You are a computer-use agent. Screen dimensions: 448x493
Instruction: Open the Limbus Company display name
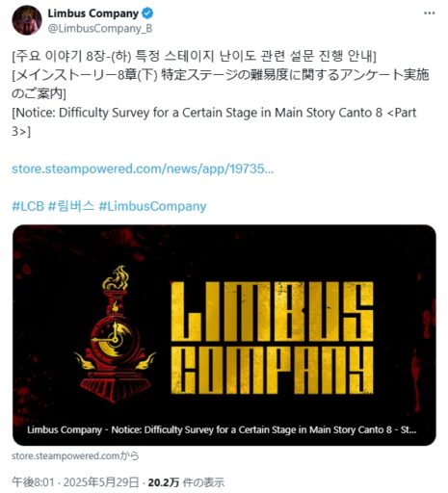(x=93, y=13)
